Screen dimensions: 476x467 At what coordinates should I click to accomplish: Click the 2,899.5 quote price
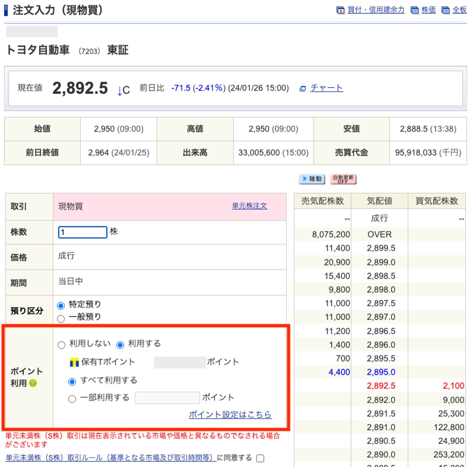[x=381, y=248]
